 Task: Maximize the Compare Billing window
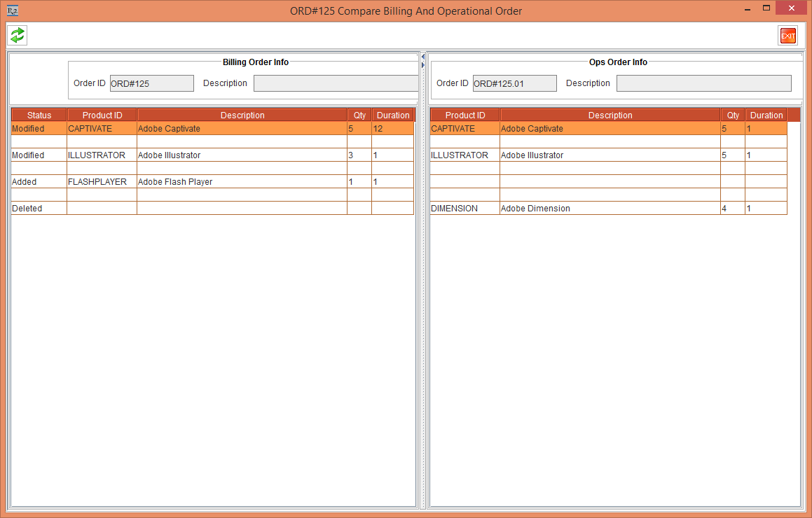tap(766, 8)
